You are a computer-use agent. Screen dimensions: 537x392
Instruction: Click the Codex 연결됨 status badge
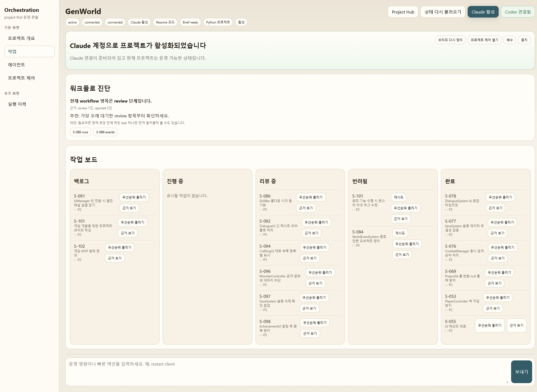click(x=518, y=12)
